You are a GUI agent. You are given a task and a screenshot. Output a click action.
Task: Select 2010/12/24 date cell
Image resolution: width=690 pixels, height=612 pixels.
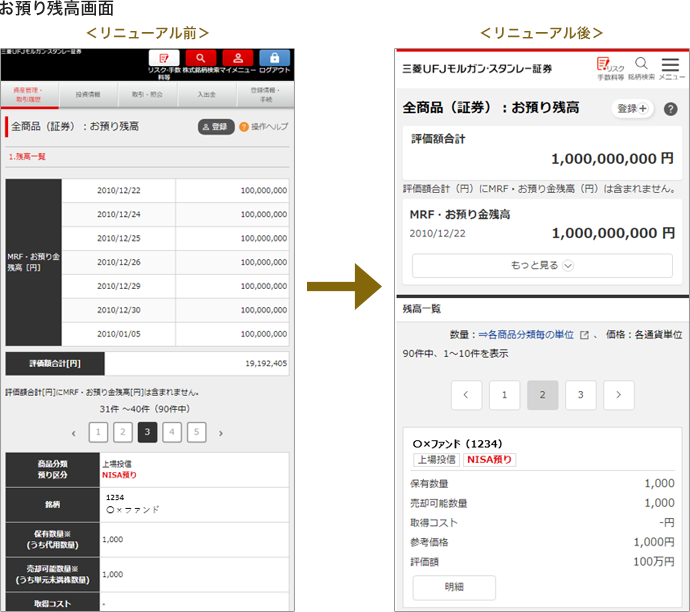tap(119, 214)
